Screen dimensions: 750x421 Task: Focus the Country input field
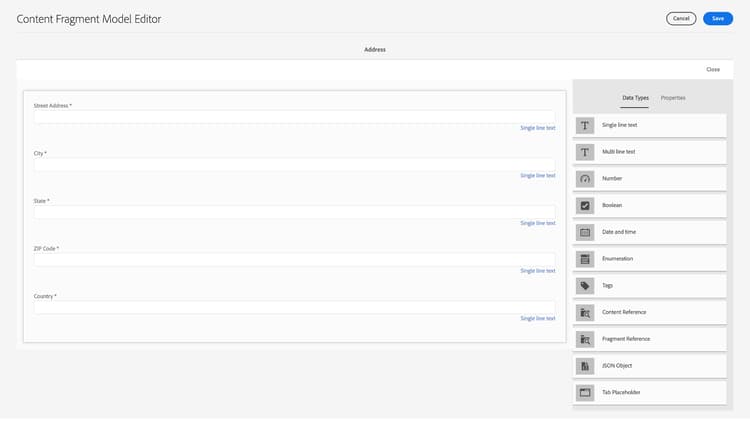(294, 307)
